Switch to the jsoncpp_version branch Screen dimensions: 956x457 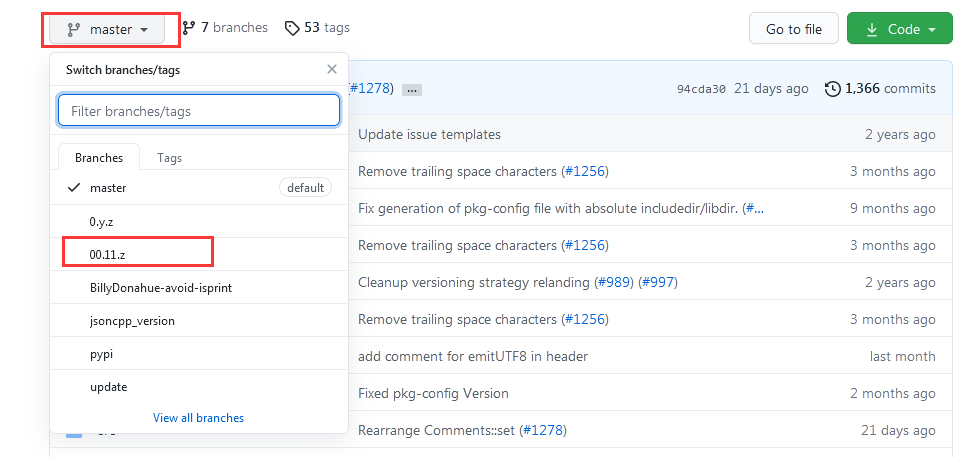click(x=132, y=321)
